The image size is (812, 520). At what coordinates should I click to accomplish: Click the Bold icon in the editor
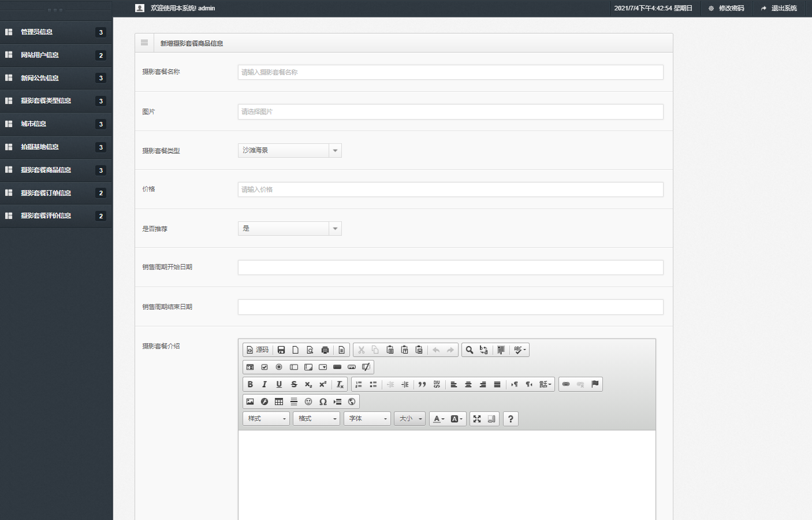[x=250, y=384]
